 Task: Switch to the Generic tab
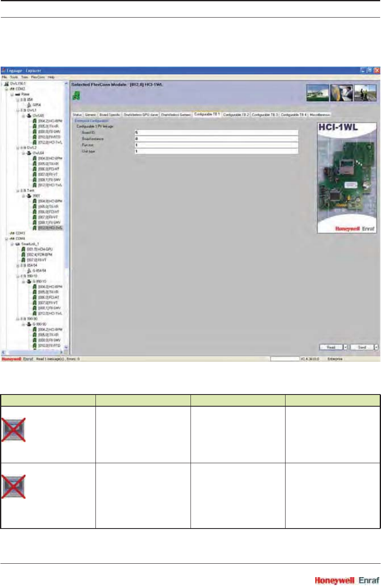click(x=90, y=115)
